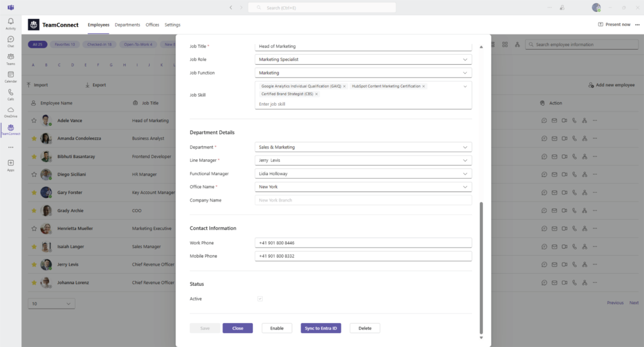The image size is (644, 347).
Task: Switch to the Employees tab
Action: coord(99,25)
